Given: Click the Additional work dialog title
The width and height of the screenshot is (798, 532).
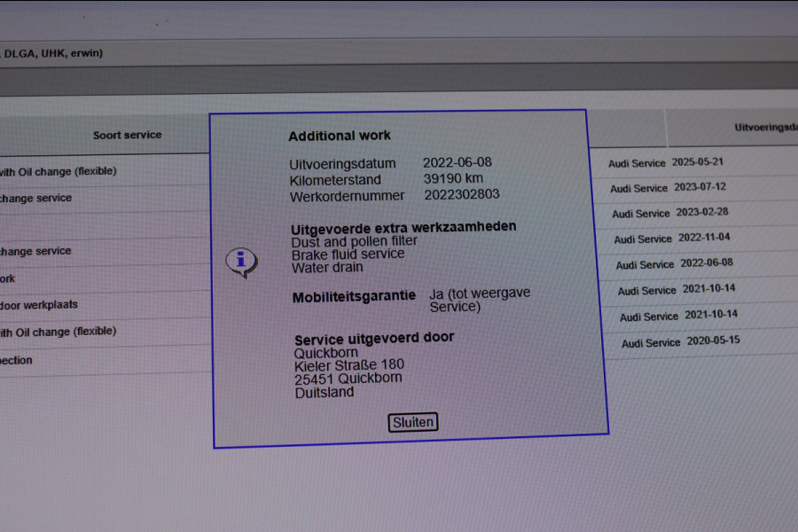Looking at the screenshot, I should point(340,136).
